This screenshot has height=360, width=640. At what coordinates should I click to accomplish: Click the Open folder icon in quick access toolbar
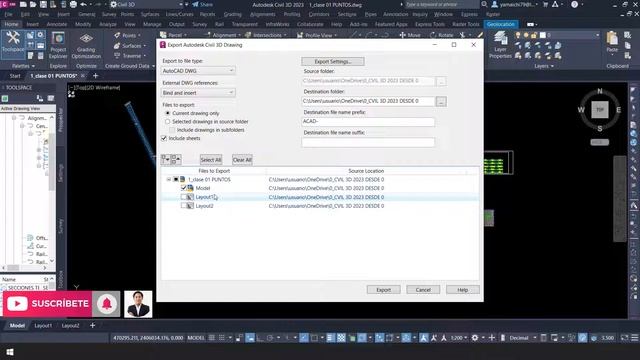(33, 4)
